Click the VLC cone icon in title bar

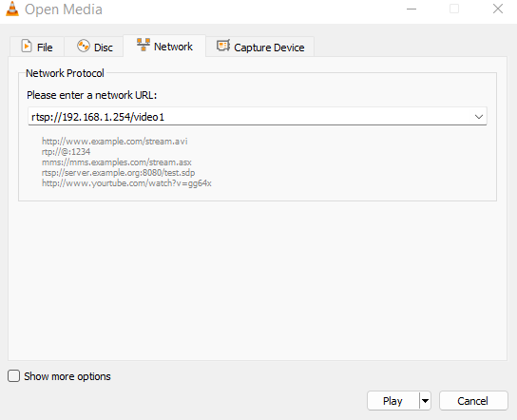click(12, 9)
